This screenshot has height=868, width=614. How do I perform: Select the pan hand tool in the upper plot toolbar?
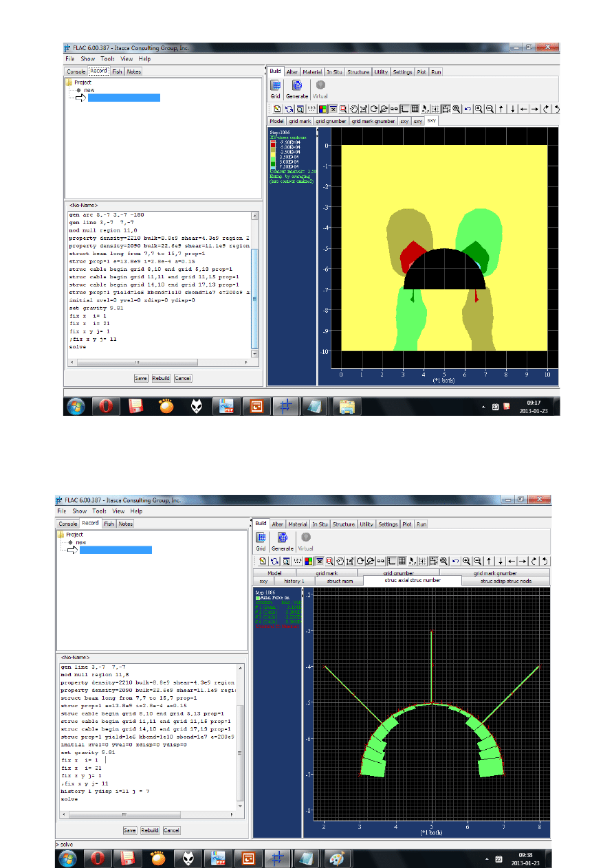353,109
